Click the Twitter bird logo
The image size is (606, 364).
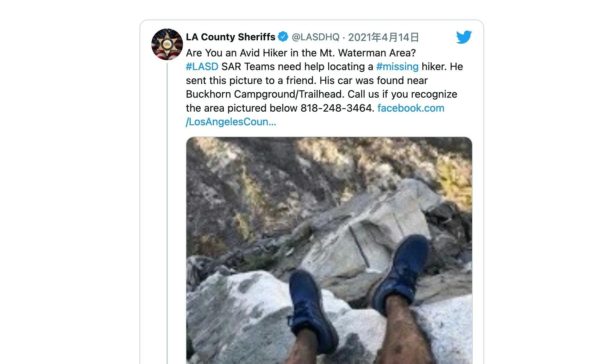click(464, 37)
